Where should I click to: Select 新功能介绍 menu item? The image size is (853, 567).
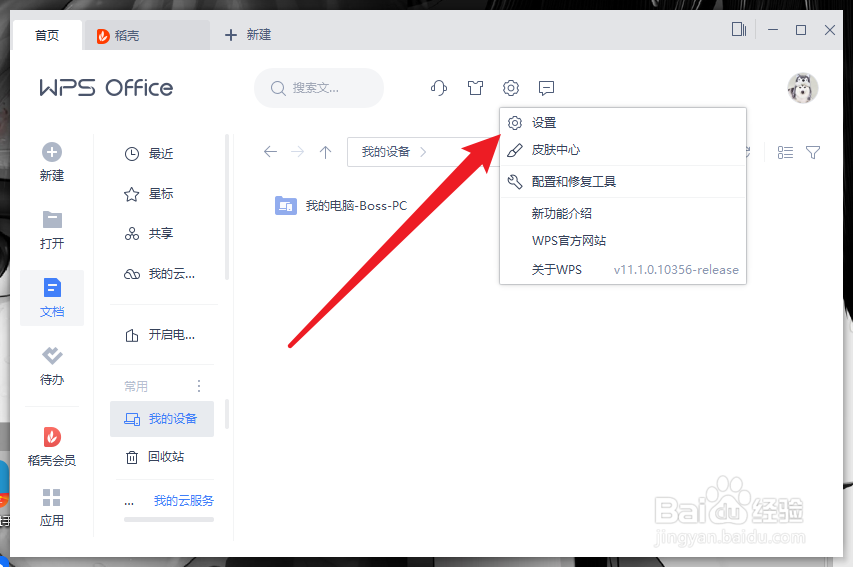click(x=623, y=213)
